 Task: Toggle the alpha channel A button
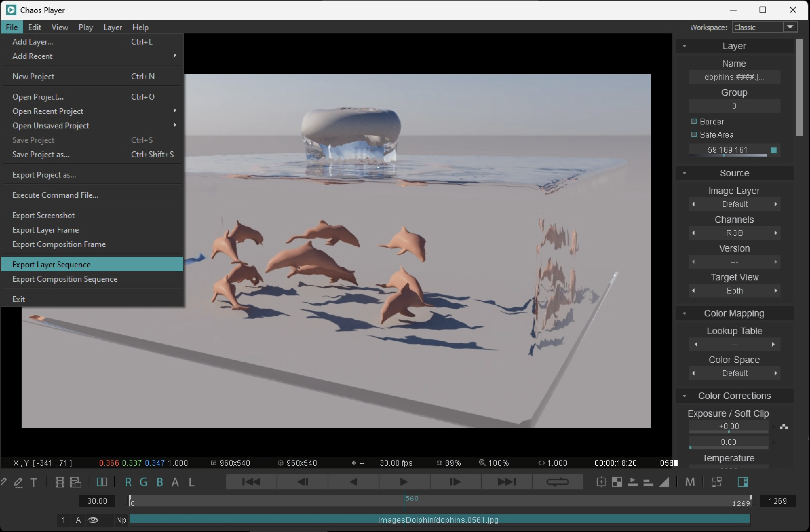[x=175, y=482]
